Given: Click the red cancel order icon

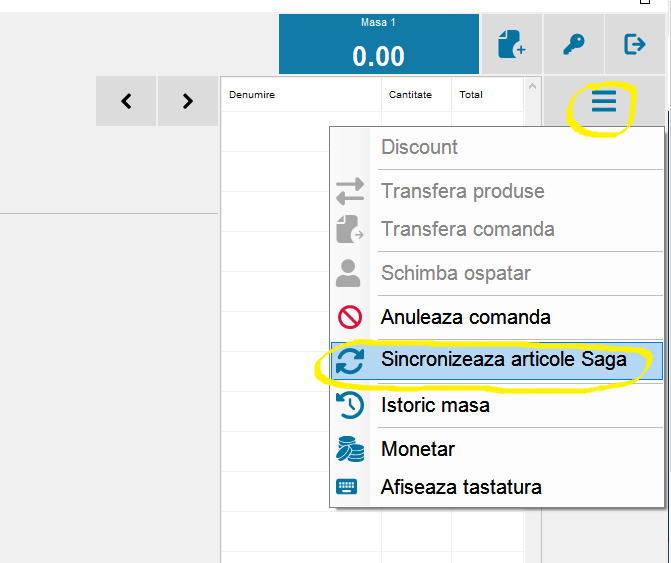Looking at the screenshot, I should 350,318.
